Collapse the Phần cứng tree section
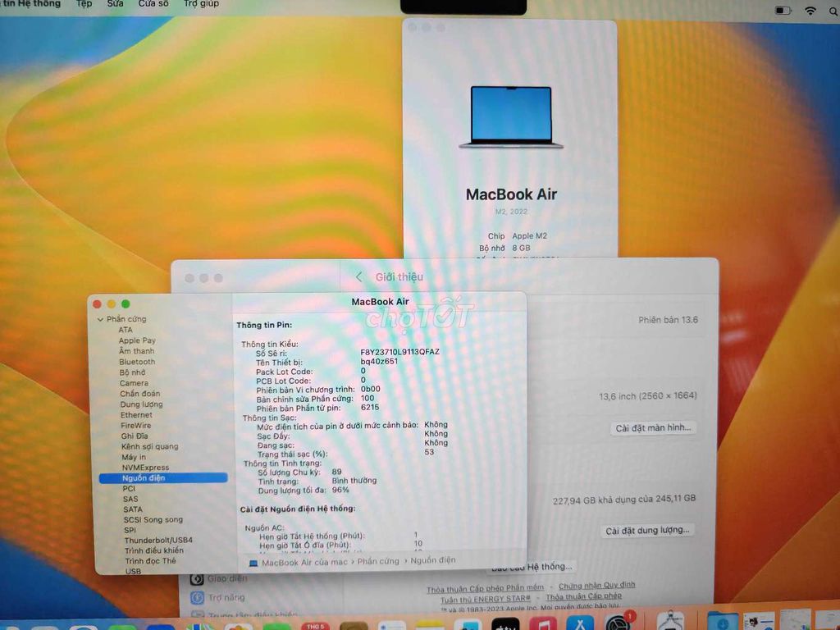 [100, 319]
